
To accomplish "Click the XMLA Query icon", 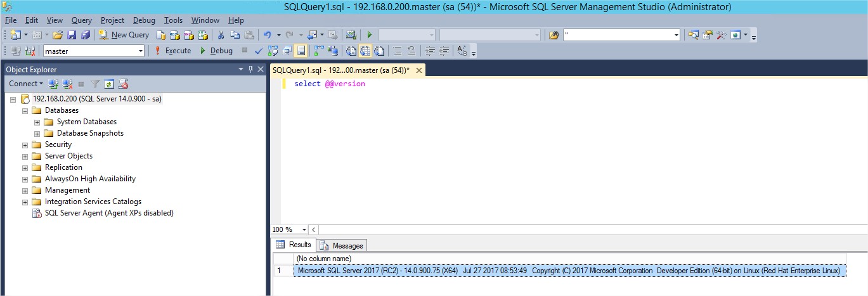I will tap(202, 35).
